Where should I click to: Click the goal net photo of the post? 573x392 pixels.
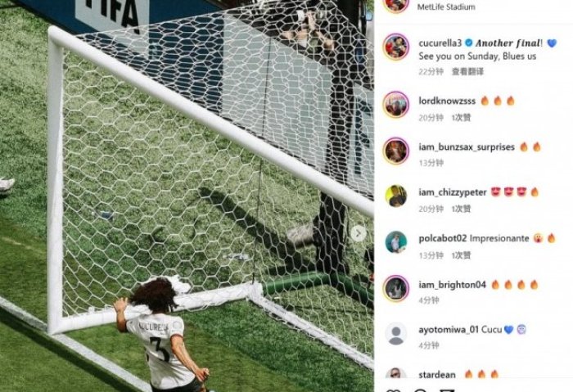(187, 196)
